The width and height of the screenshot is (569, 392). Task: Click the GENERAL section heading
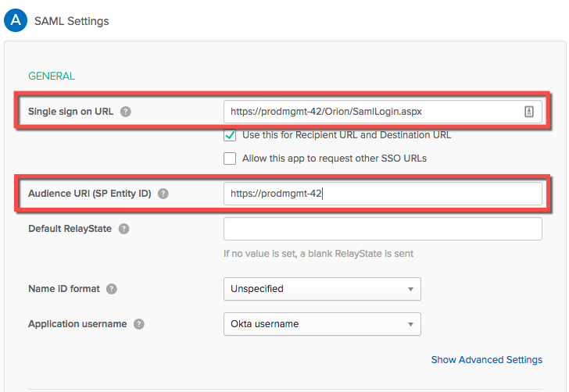pos(52,77)
